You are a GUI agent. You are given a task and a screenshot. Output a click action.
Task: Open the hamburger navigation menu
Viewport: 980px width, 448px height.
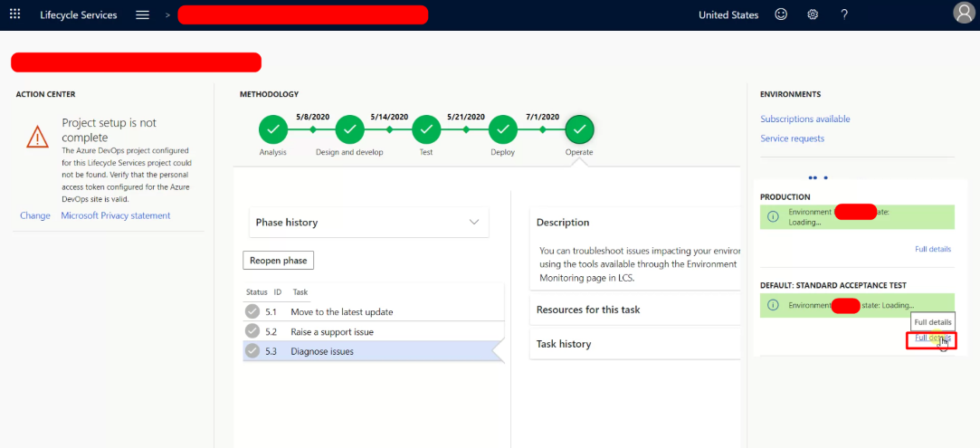142,14
